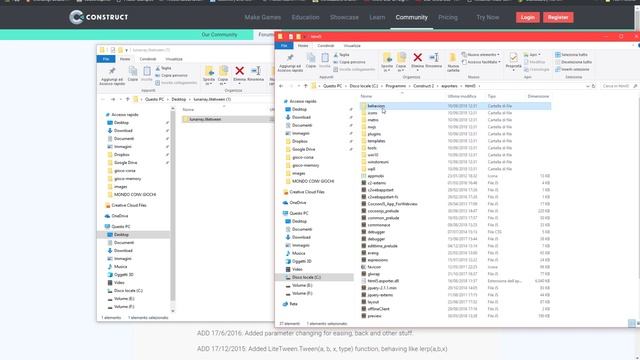Click Taglia in the background Desktop window
This screenshot has width=640, height=360.
(x=163, y=68)
